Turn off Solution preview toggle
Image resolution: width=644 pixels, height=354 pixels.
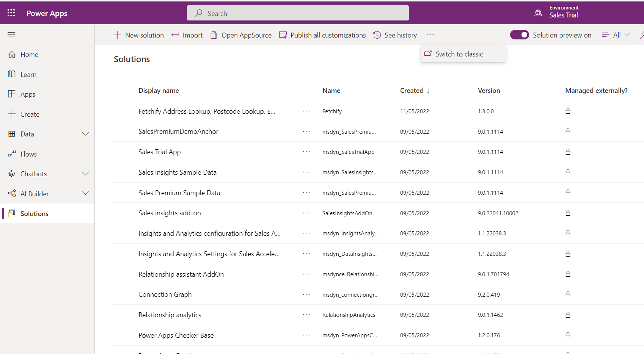(519, 35)
